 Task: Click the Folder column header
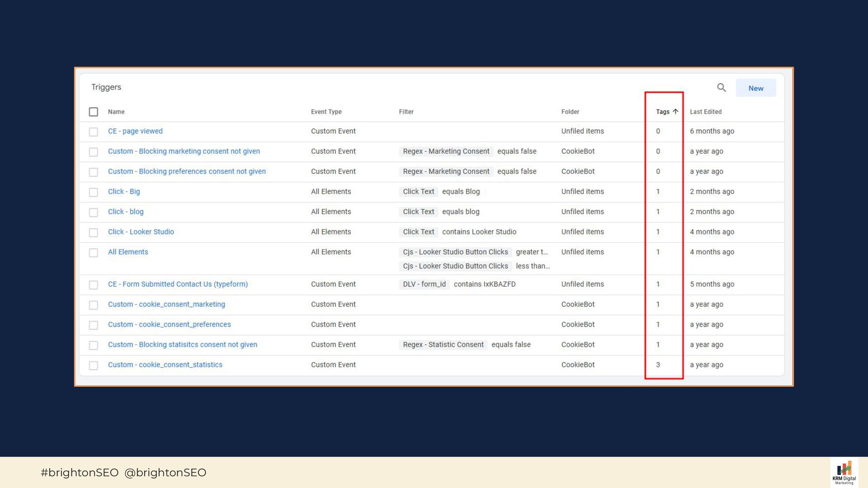(570, 112)
